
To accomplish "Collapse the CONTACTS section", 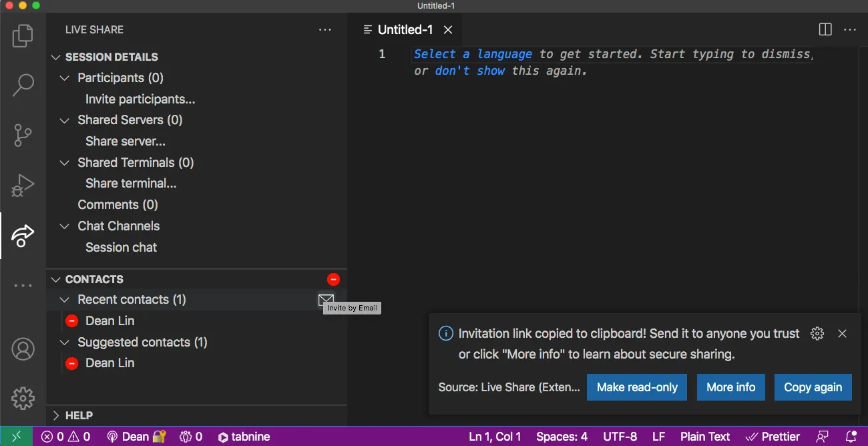I will coord(55,279).
